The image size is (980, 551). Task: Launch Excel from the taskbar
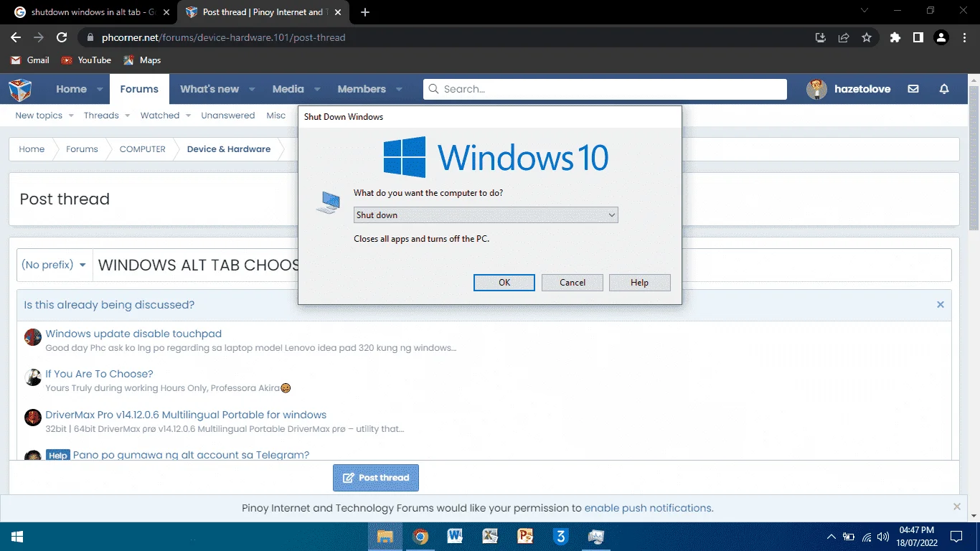click(490, 537)
